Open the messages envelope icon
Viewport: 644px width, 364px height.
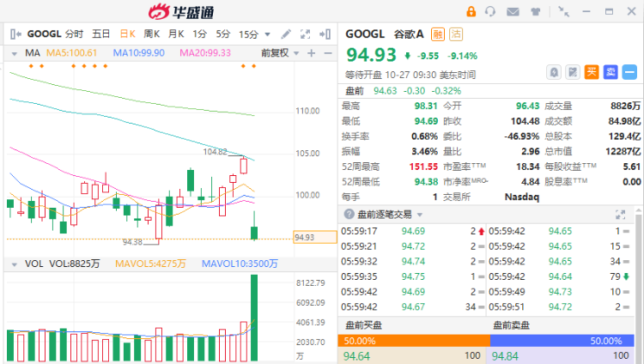[513, 12]
